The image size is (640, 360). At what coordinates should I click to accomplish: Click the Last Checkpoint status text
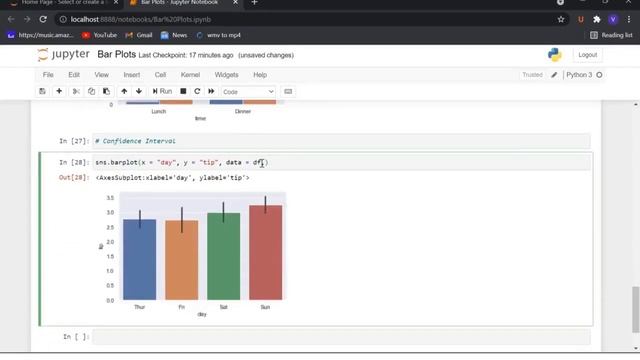point(186,55)
